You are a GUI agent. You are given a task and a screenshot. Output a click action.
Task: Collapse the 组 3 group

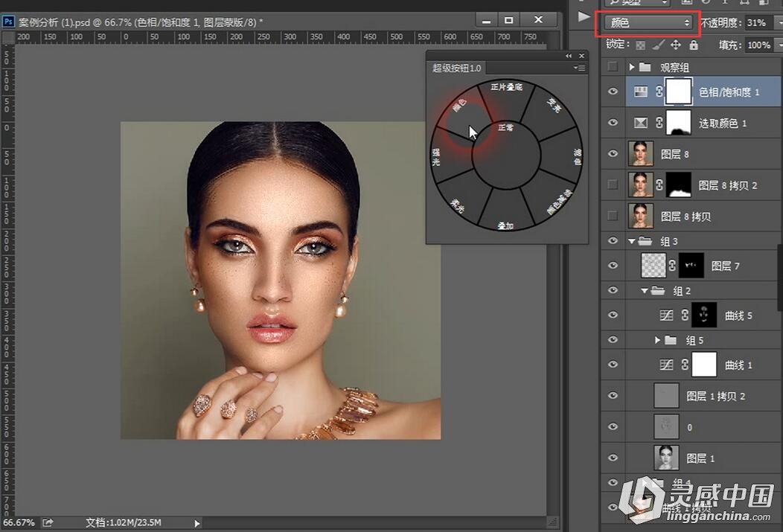coord(632,241)
